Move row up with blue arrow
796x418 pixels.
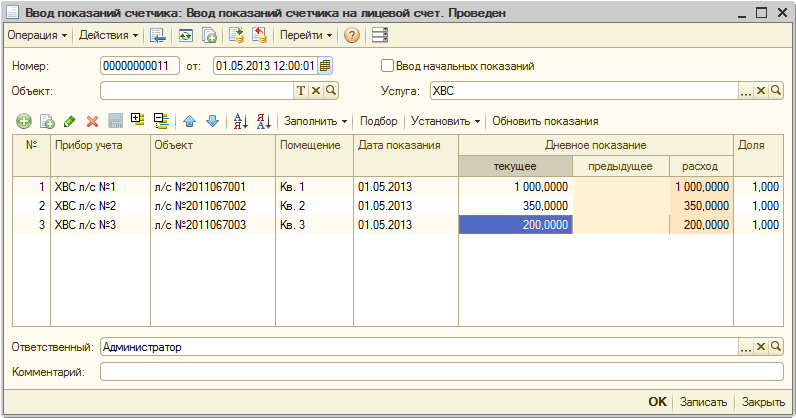[189, 121]
